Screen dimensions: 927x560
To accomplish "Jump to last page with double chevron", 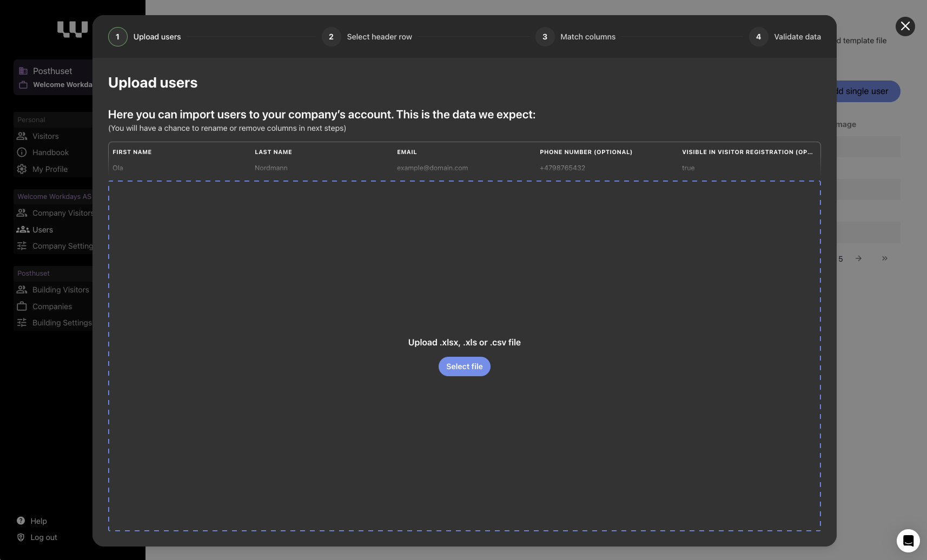I will pos(884,258).
